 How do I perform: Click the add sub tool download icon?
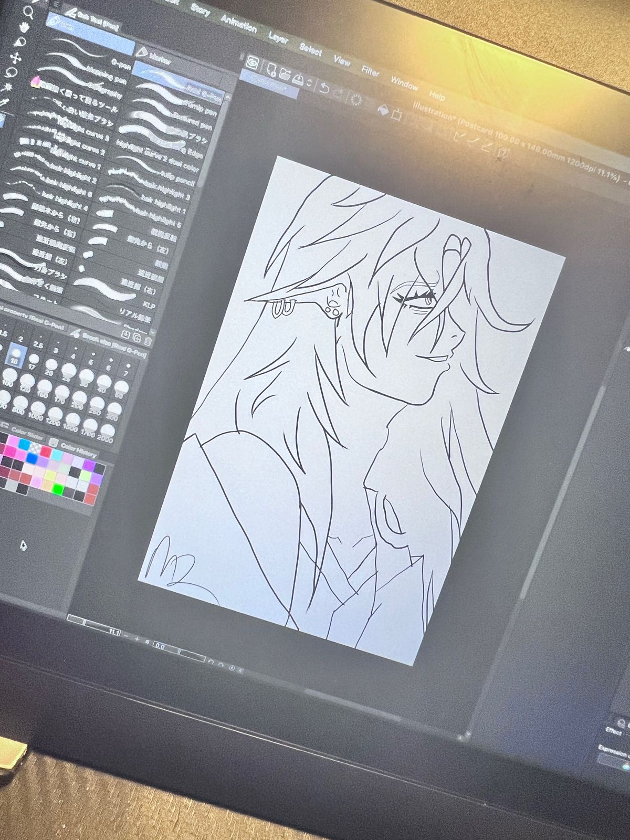coord(125,334)
